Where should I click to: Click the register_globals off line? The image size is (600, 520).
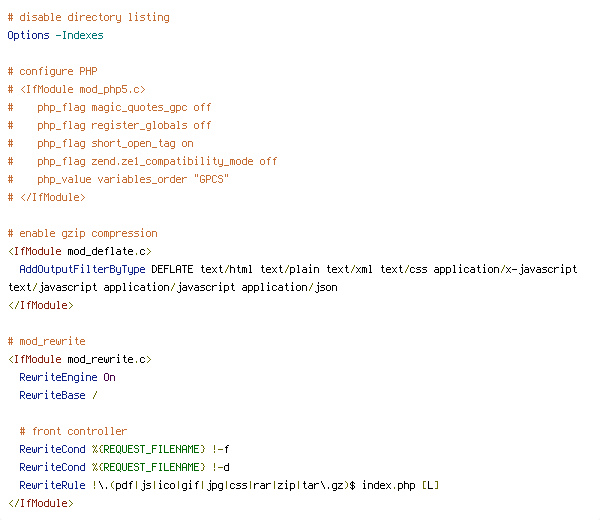pos(109,125)
